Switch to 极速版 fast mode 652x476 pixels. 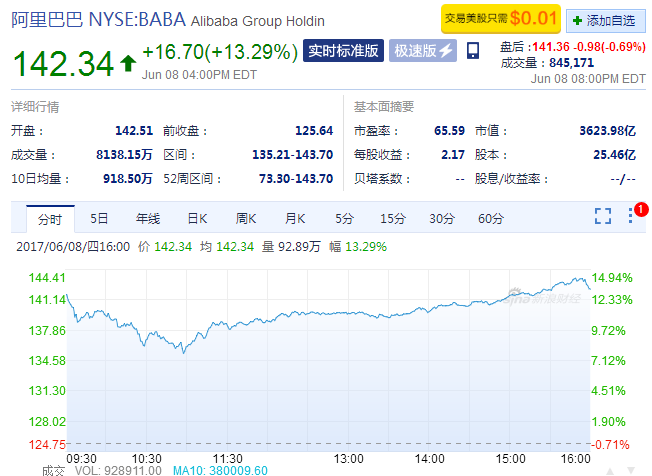coord(423,51)
